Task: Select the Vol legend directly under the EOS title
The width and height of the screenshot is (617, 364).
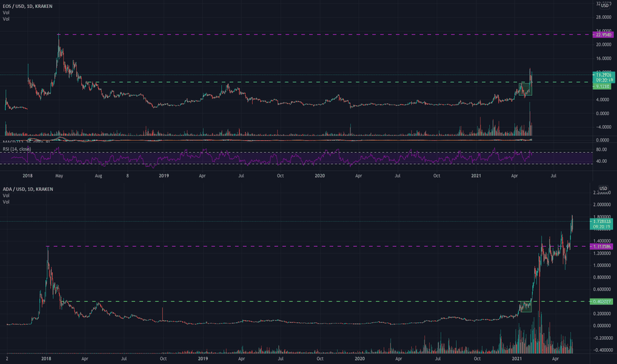Action: tap(6, 13)
